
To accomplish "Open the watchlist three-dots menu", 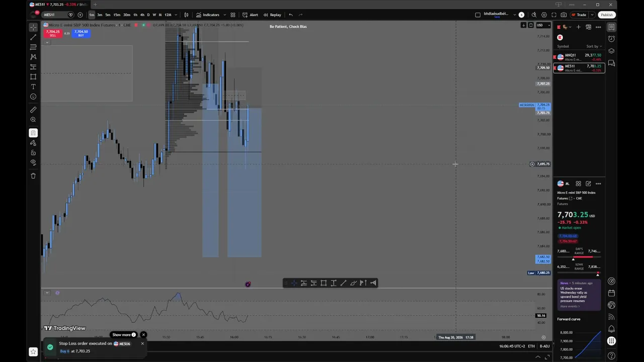I will point(598,27).
